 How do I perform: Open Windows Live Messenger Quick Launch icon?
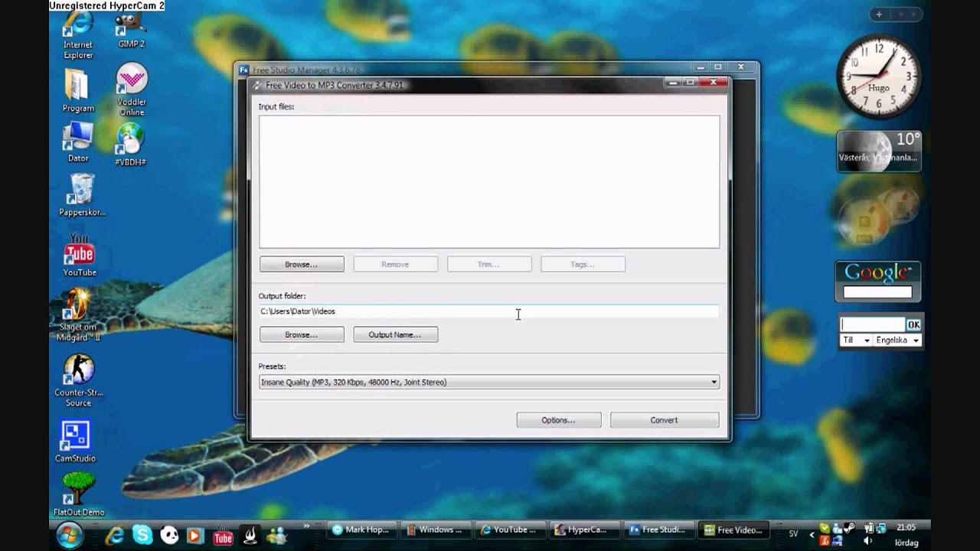[277, 536]
